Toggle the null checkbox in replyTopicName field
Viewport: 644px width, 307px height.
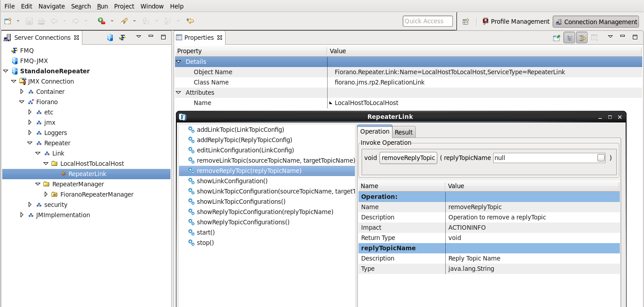[601, 158]
